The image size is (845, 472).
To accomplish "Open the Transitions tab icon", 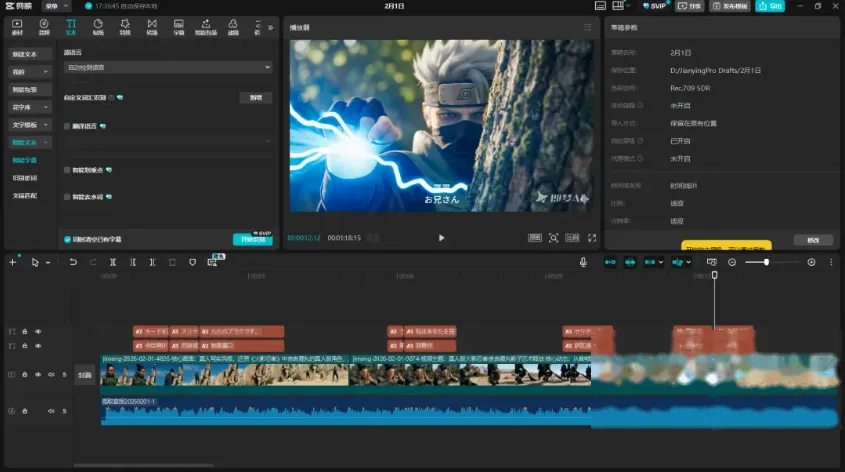I will pos(152,27).
